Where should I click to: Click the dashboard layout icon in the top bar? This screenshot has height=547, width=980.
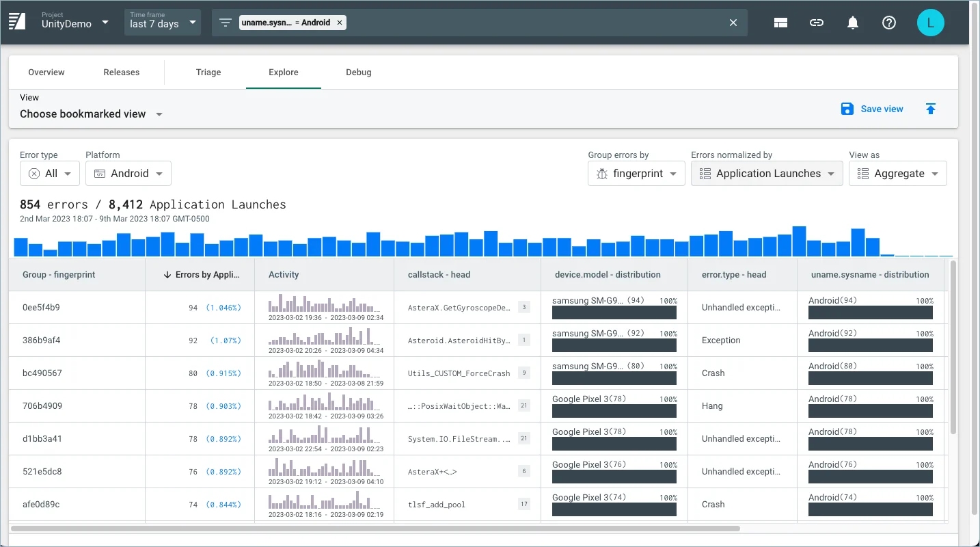(x=780, y=23)
